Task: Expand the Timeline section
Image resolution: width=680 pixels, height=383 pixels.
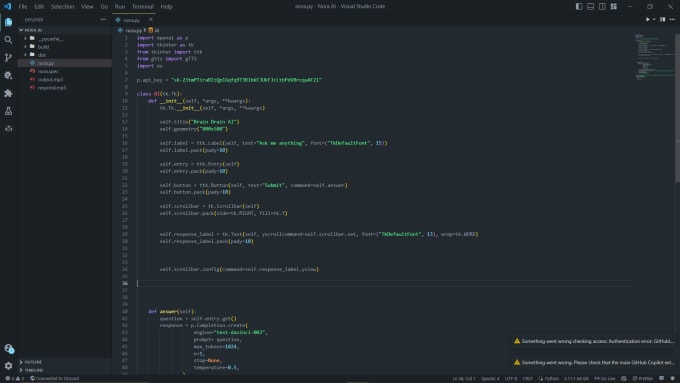Action: coord(65,370)
